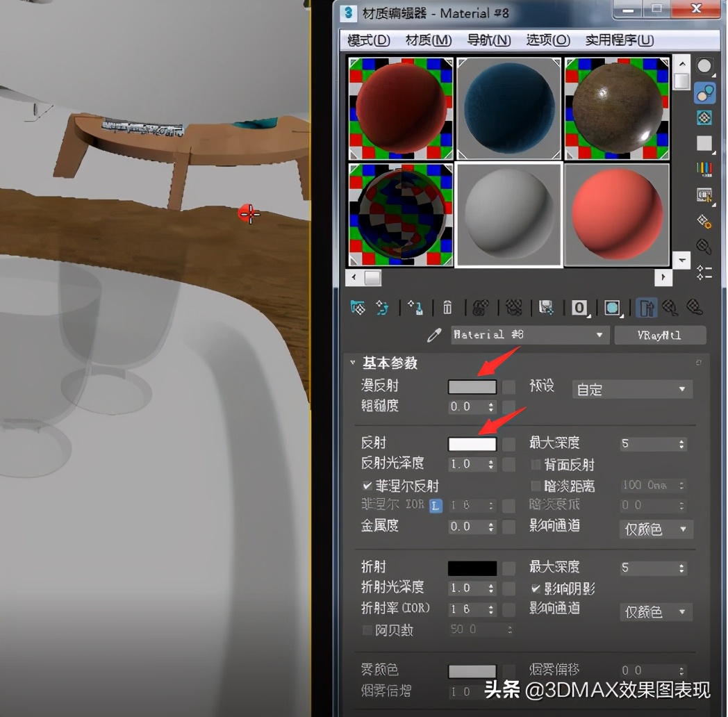Viewport: 728px width, 717px height.
Task: Enable the 背面反射 checkbox
Action: point(536,465)
